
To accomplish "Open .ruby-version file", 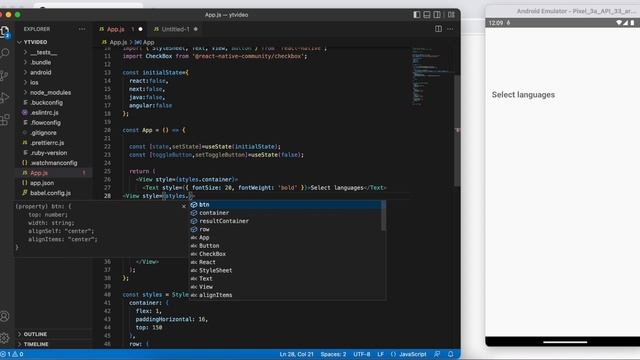I will point(49,153).
